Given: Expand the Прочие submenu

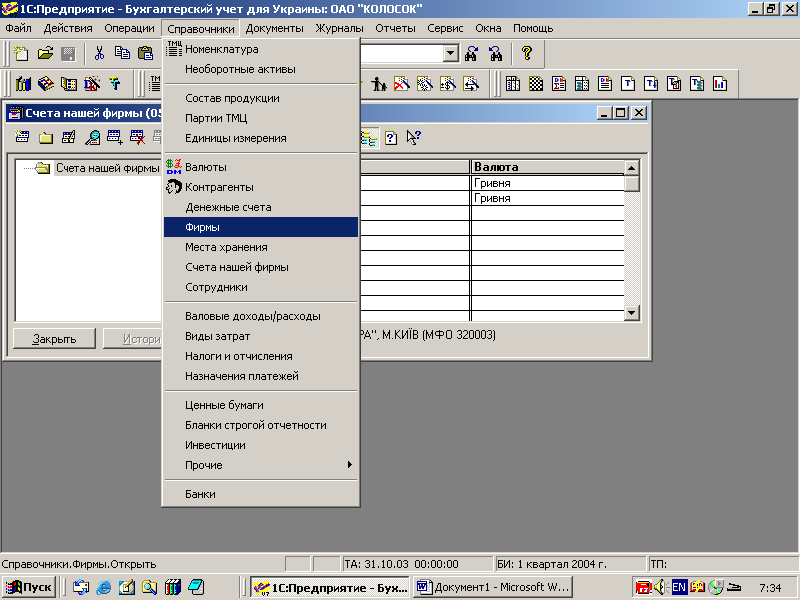Looking at the screenshot, I should point(261,465).
